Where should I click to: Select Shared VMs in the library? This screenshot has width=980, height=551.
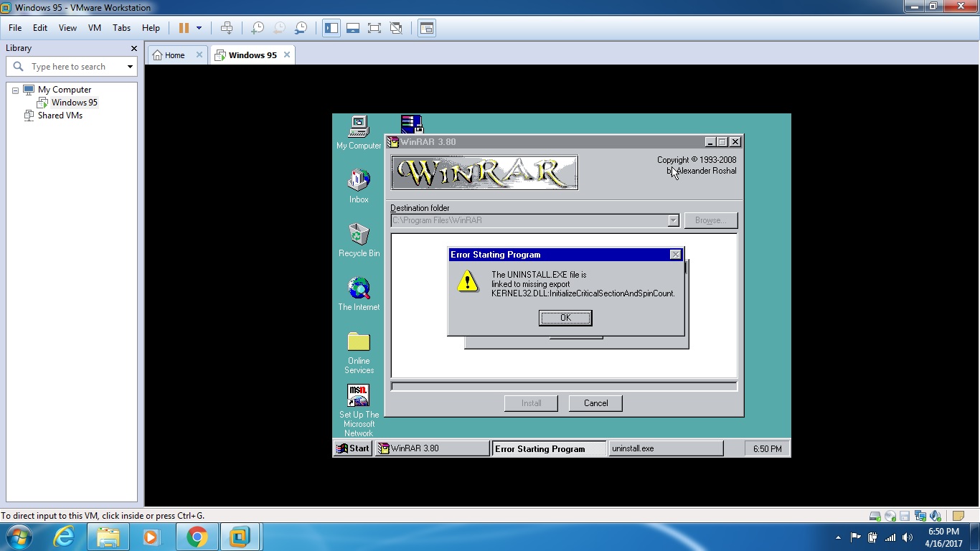[60, 116]
